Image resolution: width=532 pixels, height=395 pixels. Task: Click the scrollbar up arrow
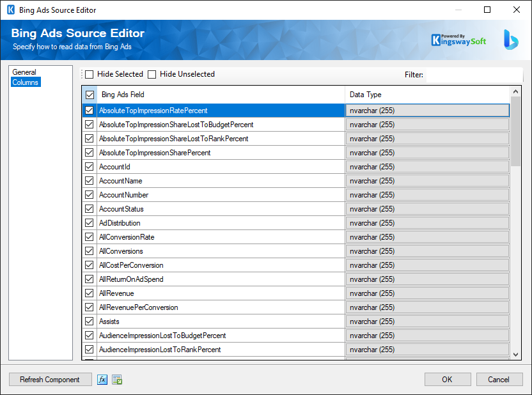coord(516,91)
